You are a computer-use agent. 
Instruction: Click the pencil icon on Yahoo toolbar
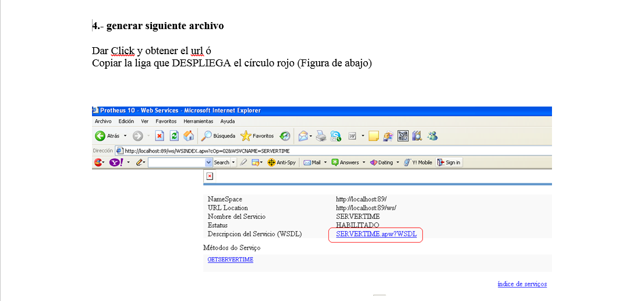coord(139,162)
